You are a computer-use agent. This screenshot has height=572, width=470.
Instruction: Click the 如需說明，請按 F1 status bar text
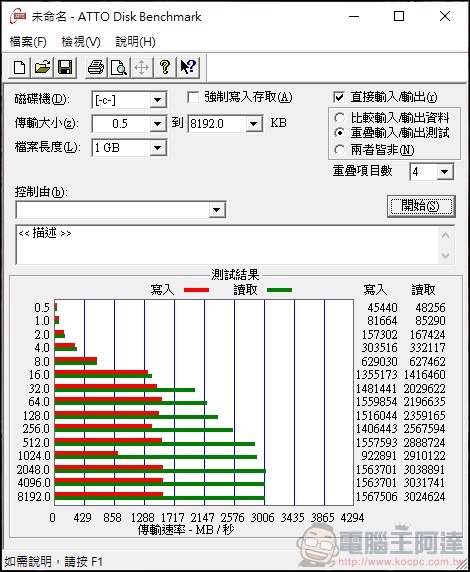click(x=54, y=561)
